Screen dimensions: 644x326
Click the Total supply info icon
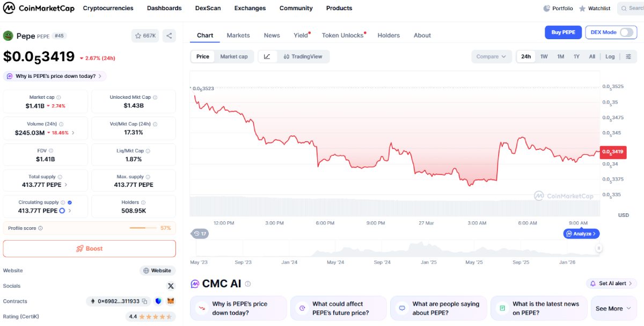coord(60,177)
